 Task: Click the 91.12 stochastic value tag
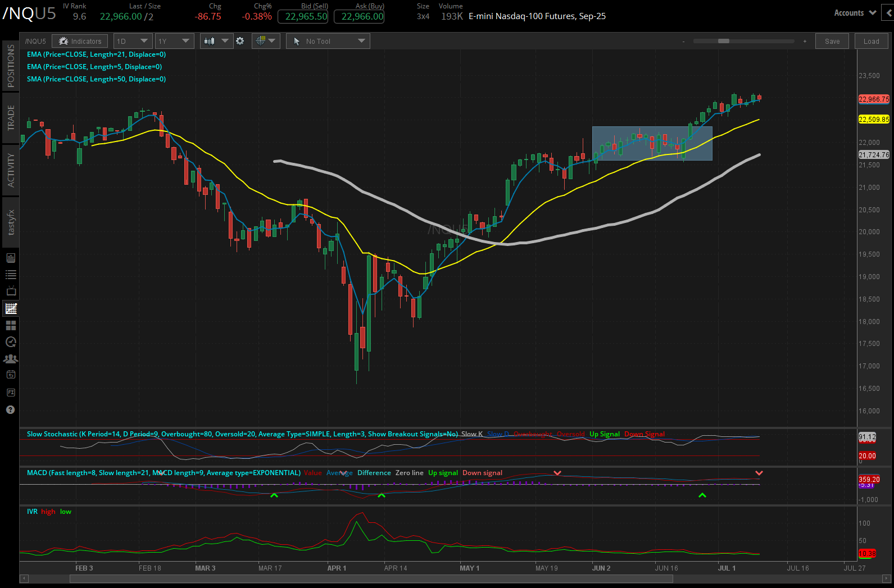[x=867, y=437]
